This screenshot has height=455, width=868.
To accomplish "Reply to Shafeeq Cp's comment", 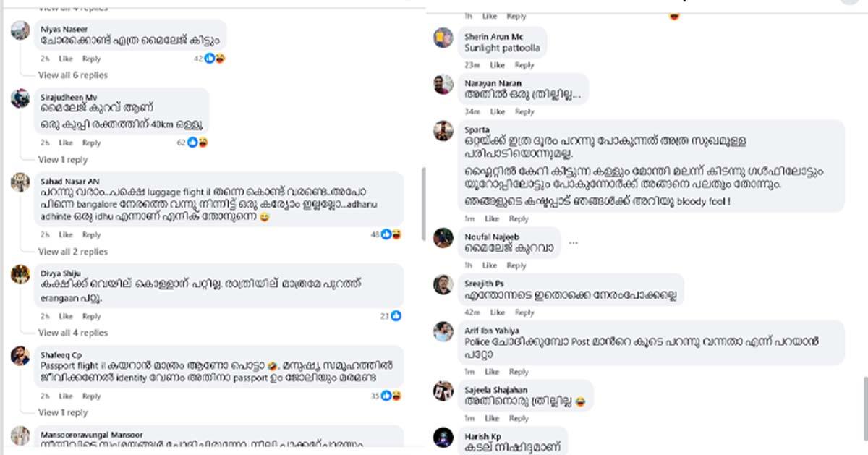I will point(91,396).
